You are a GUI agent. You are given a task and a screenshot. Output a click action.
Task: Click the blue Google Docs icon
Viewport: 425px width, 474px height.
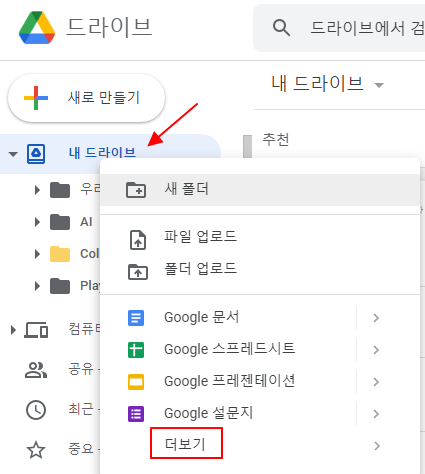click(136, 318)
